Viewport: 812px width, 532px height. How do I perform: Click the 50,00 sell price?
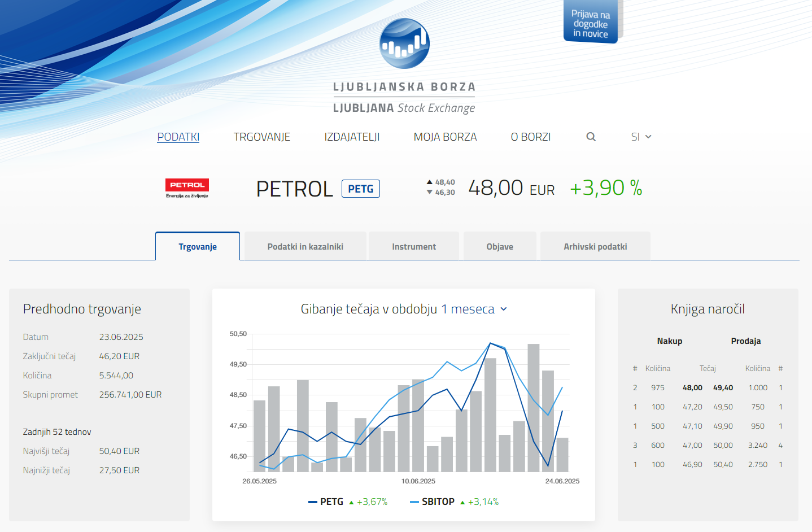(x=723, y=445)
